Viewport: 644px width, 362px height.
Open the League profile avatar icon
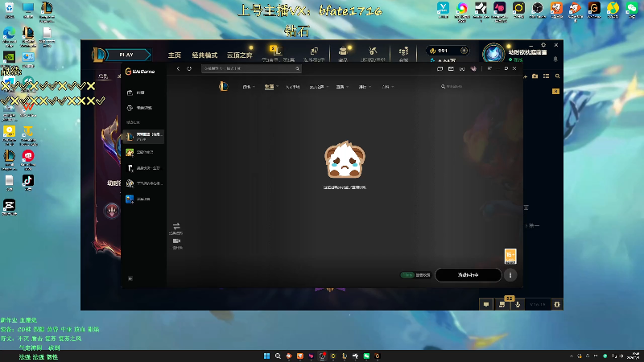click(x=493, y=54)
